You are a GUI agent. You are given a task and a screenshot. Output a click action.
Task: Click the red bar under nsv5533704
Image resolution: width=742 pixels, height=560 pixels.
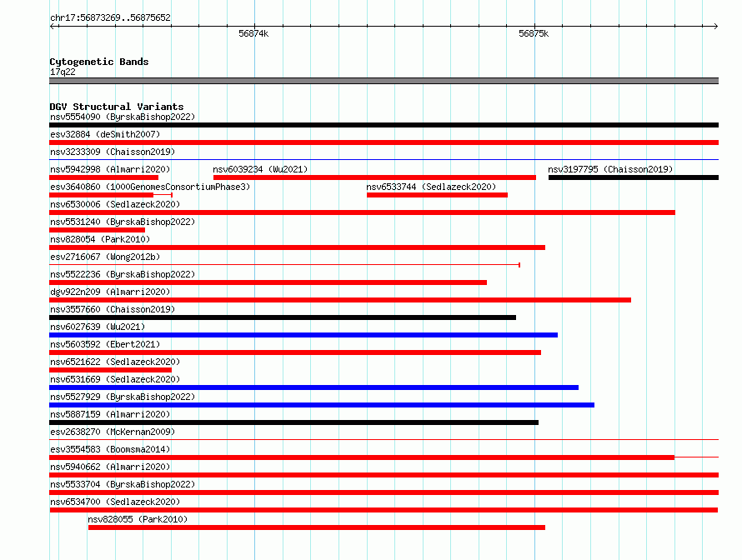pos(384,492)
